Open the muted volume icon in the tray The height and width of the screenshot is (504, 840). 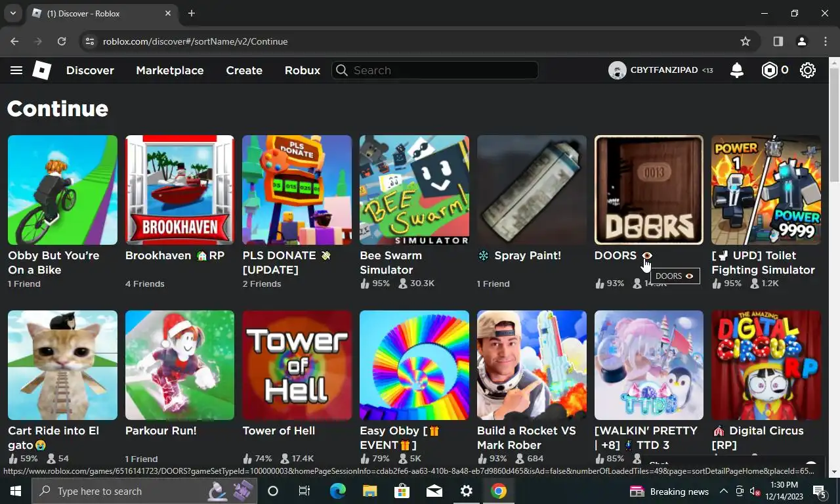coord(756,491)
